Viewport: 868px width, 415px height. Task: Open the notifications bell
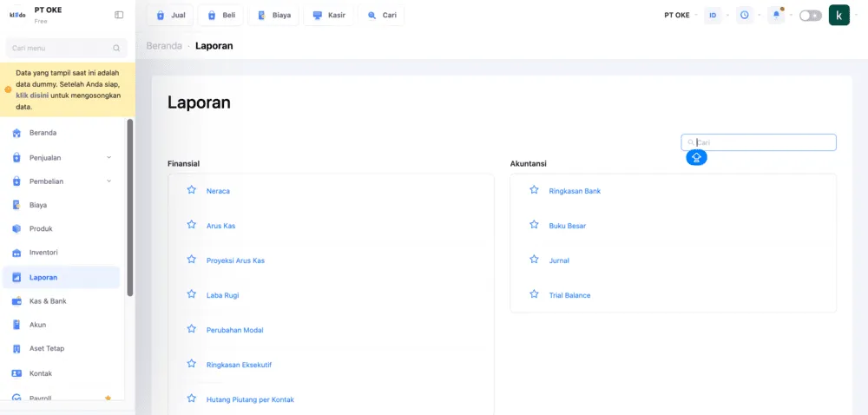point(776,16)
